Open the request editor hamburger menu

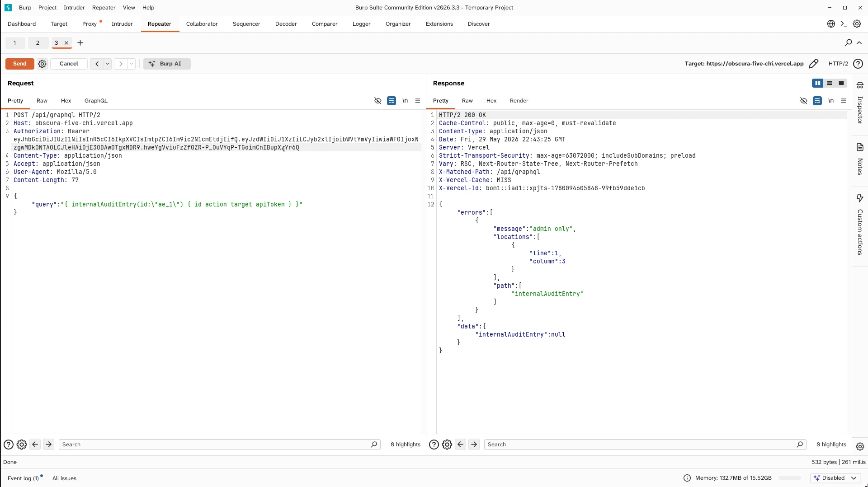coord(418,101)
